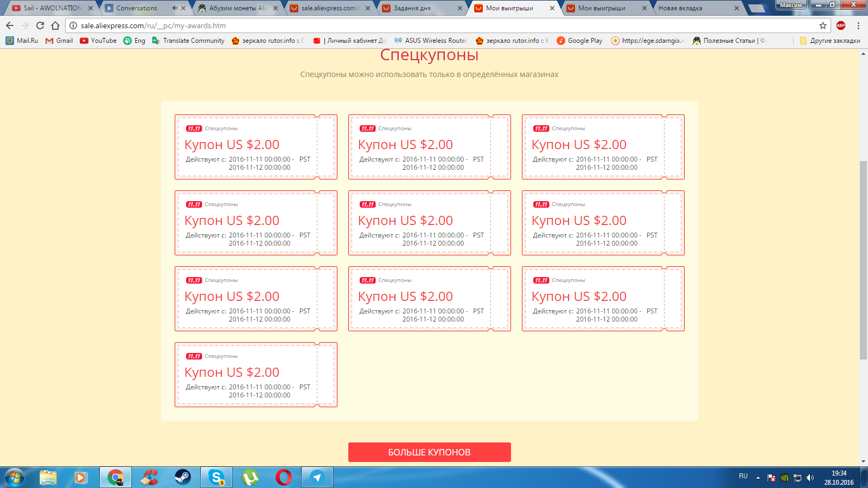Viewport: 868px width, 488px height.
Task: Switch to the Новая вкладка tab
Action: (x=680, y=8)
